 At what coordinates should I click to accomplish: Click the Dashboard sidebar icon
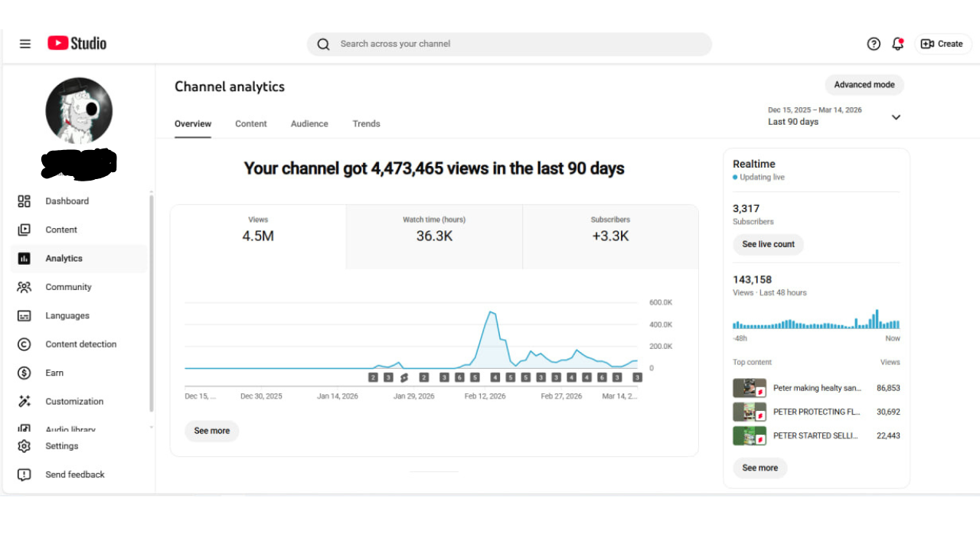click(x=24, y=201)
